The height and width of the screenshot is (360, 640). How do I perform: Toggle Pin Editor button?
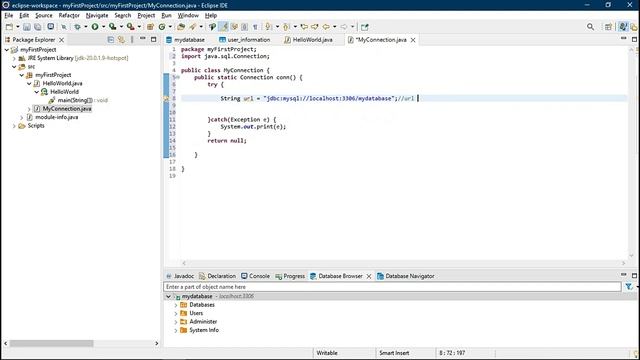364,27
